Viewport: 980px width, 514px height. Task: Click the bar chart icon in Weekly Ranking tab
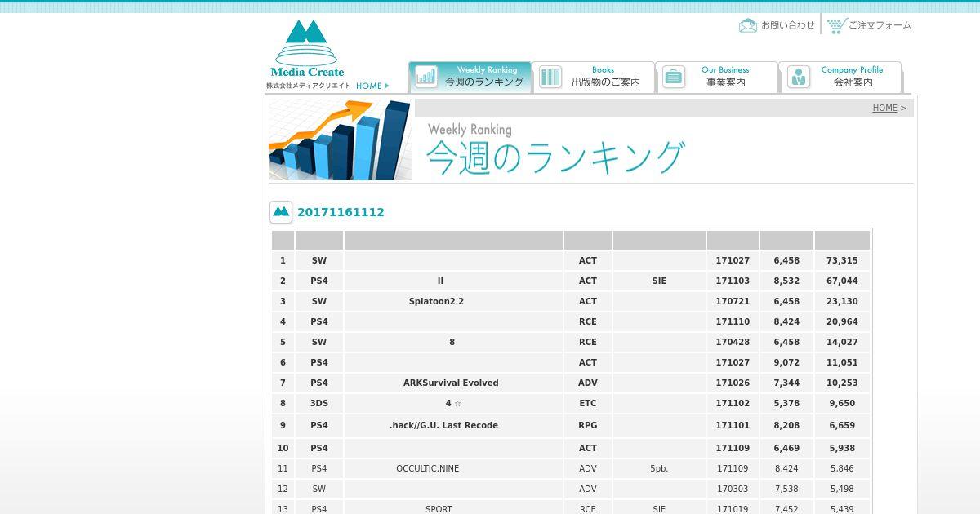426,77
